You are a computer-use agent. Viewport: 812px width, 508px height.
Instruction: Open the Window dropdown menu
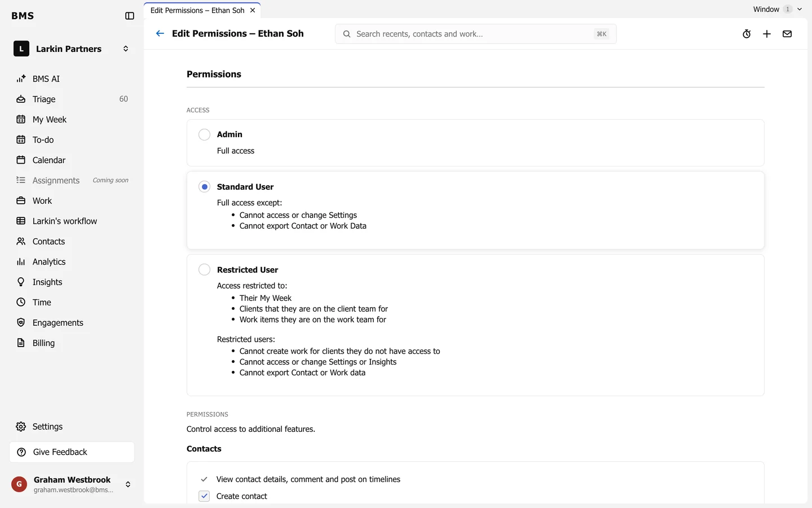[x=777, y=9]
